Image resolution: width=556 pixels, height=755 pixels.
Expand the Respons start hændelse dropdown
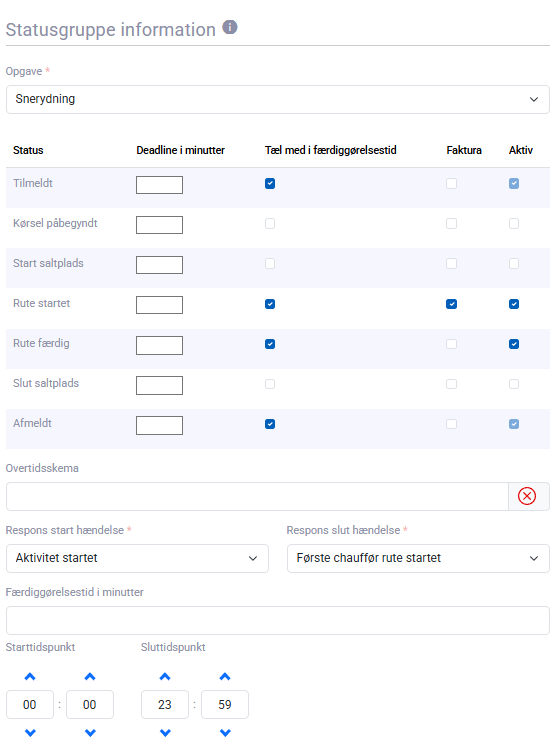(137, 559)
